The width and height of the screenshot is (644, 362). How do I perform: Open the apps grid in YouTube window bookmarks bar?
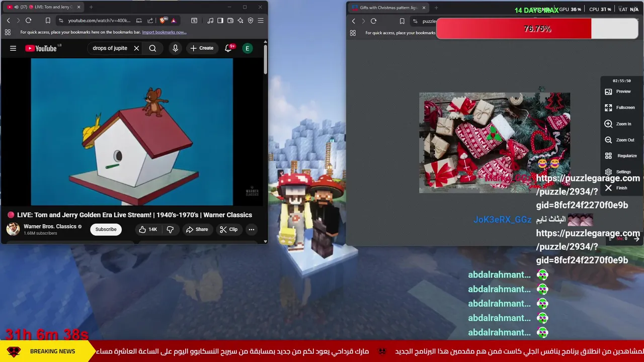point(8,32)
